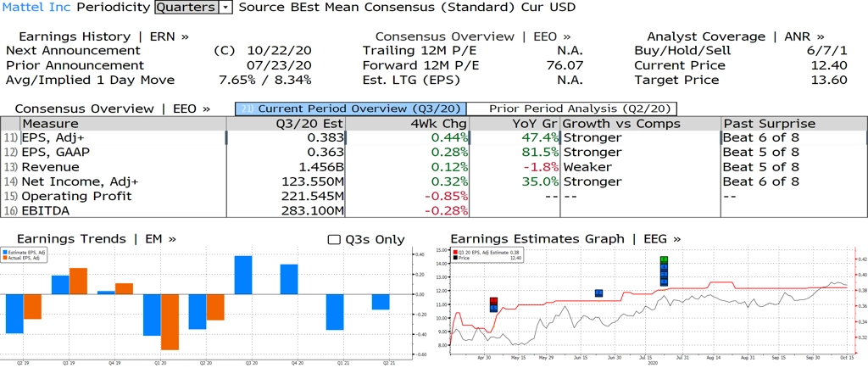The width and height of the screenshot is (868, 368).
Task: Click Next Announcement date 10/22/20
Action: [280, 51]
